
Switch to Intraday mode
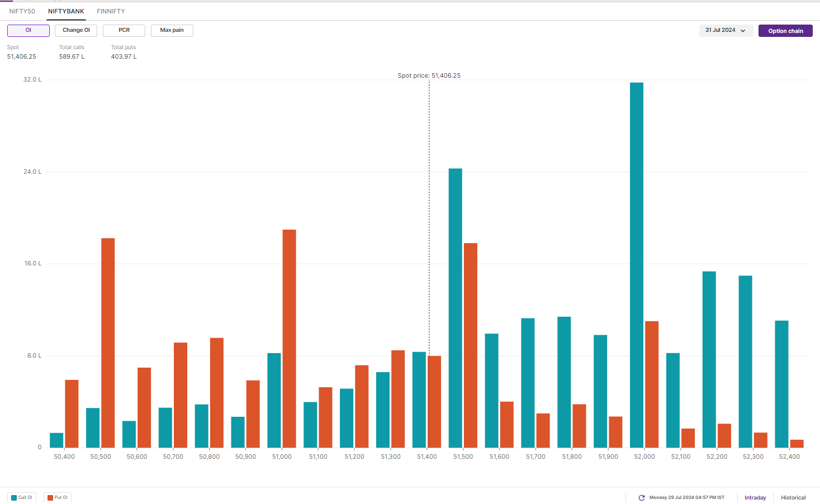point(755,497)
